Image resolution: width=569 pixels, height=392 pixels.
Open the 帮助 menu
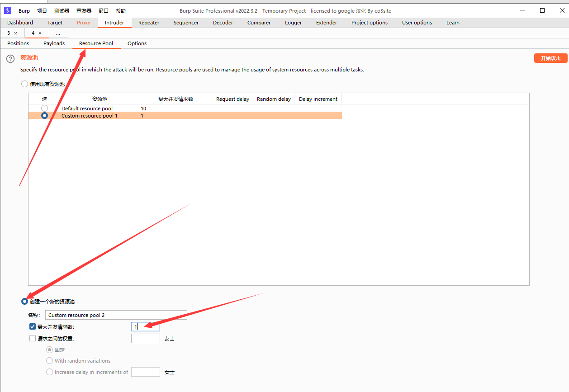pyautogui.click(x=121, y=11)
